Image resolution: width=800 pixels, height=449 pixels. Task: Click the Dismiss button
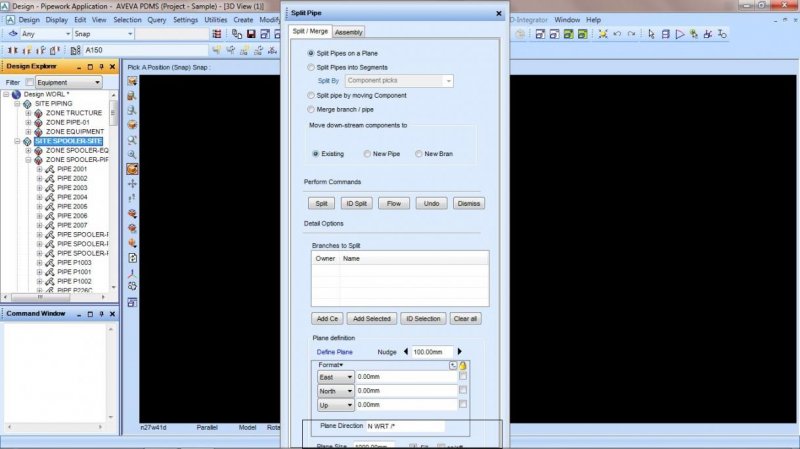tap(468, 204)
